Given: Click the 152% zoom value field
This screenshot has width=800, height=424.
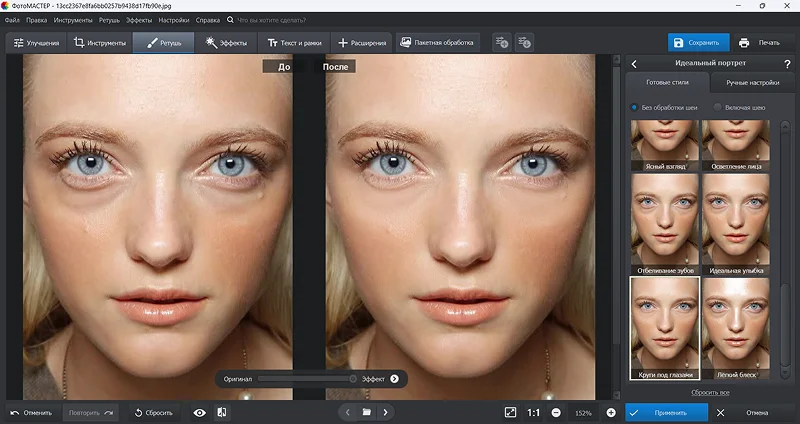Looking at the screenshot, I should [x=583, y=413].
